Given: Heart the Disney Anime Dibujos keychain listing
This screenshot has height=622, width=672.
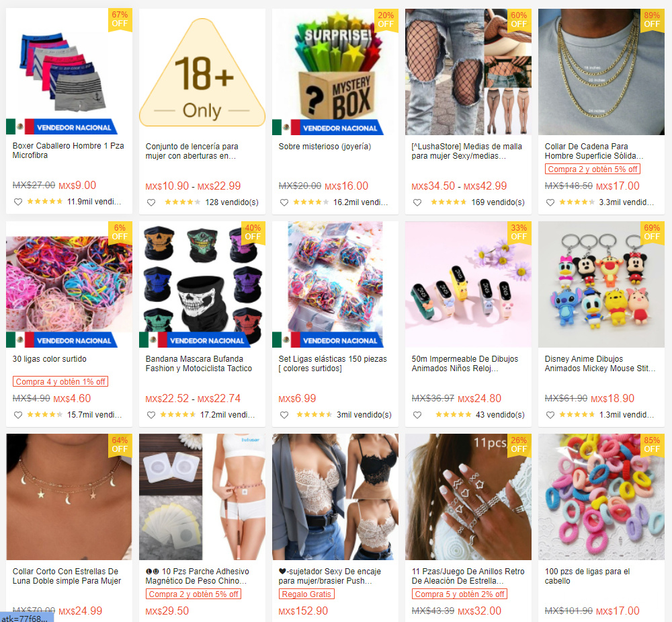Looking at the screenshot, I should [x=550, y=415].
